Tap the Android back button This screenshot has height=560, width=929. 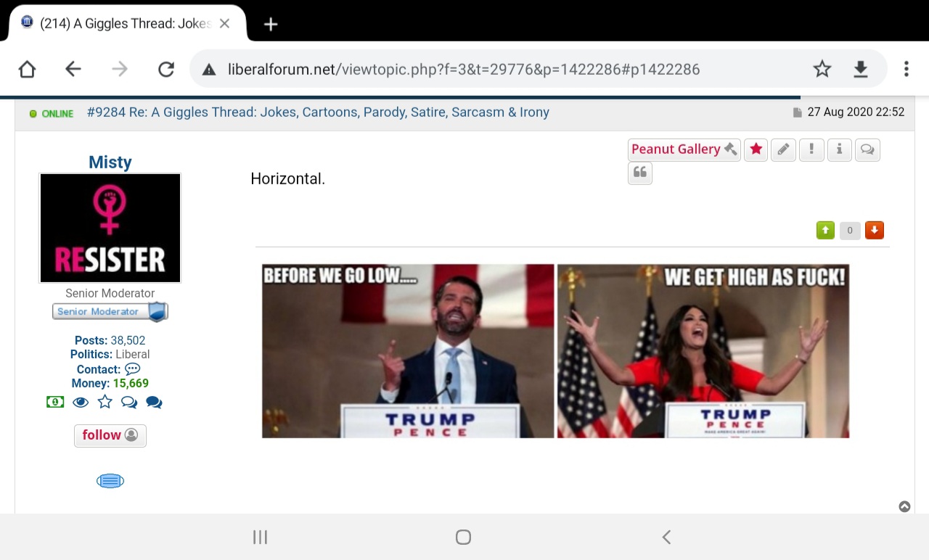coord(666,537)
